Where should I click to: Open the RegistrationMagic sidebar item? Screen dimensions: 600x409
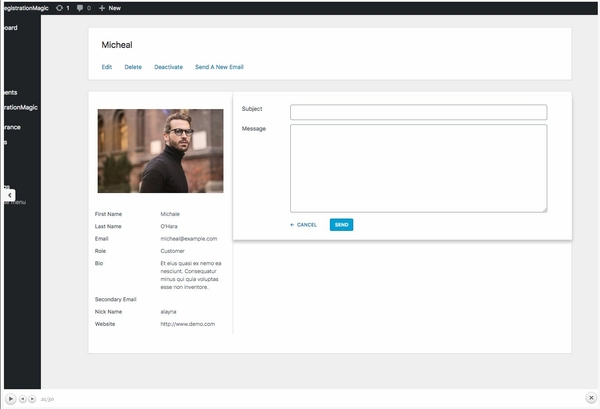point(21,108)
